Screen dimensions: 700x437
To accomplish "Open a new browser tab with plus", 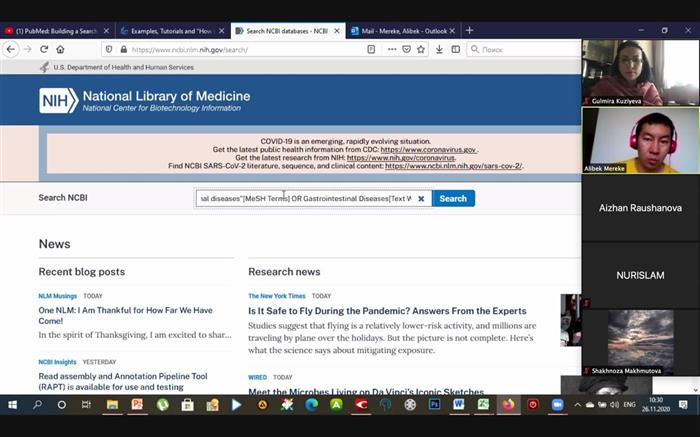I will point(470,30).
